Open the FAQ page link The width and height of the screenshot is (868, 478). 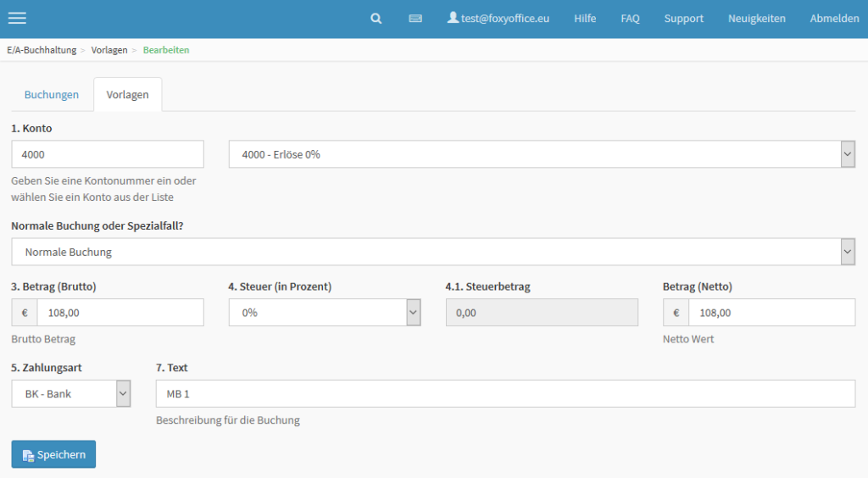click(x=630, y=19)
